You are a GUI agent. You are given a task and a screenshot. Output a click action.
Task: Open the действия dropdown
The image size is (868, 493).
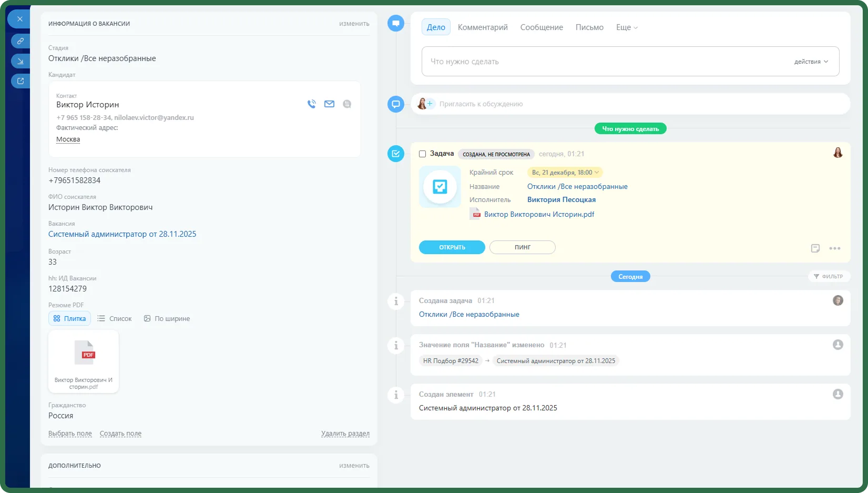pos(811,62)
